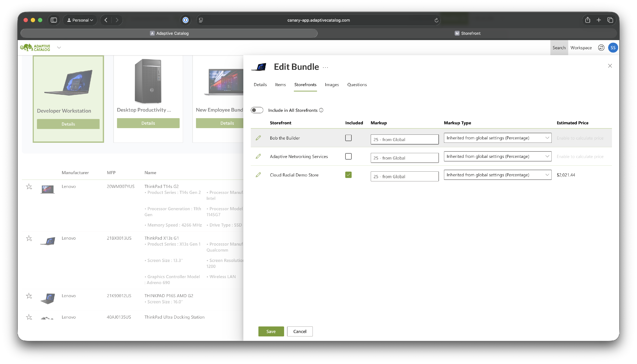The image size is (637, 364).
Task: Click pencil edit icon for Bob the Builder
Action: (x=258, y=138)
